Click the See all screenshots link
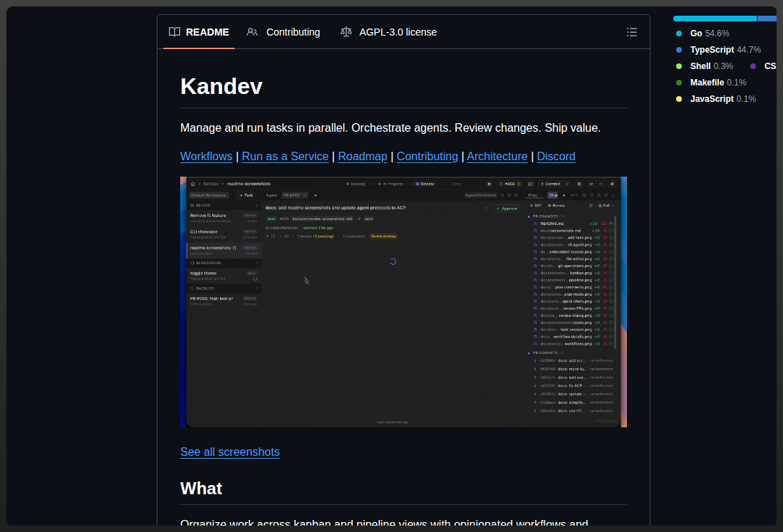This screenshot has height=532, width=783. [x=229, y=452]
